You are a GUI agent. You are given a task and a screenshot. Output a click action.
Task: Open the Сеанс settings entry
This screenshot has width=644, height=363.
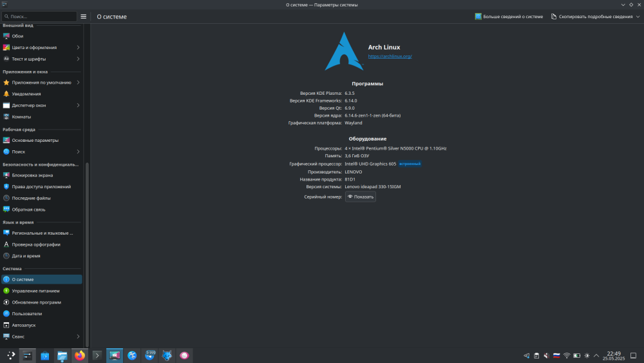[42, 337]
